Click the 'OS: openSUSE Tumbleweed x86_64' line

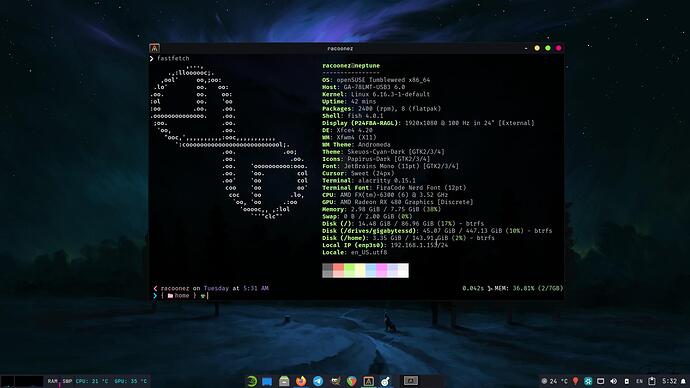[x=376, y=80]
